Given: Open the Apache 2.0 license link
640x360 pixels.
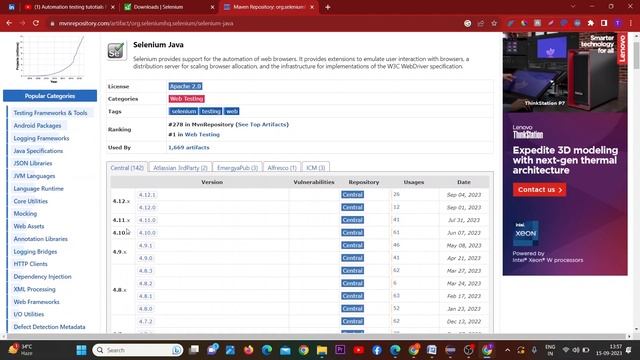Looking at the screenshot, I should (185, 86).
